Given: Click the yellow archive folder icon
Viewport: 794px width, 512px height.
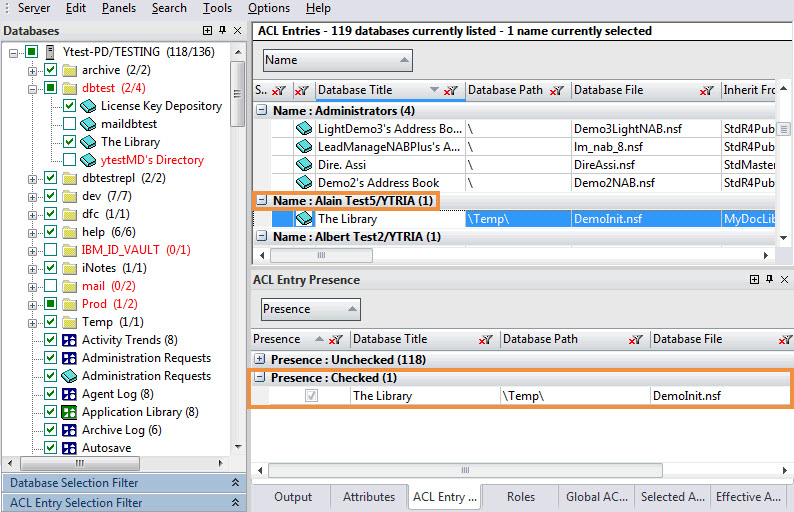Looking at the screenshot, I should coord(69,70).
